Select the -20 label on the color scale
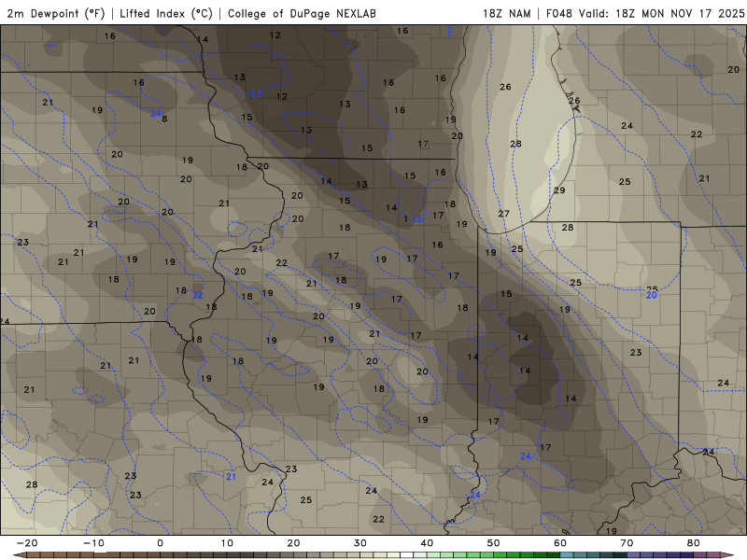747x560 pixels. pos(27,543)
